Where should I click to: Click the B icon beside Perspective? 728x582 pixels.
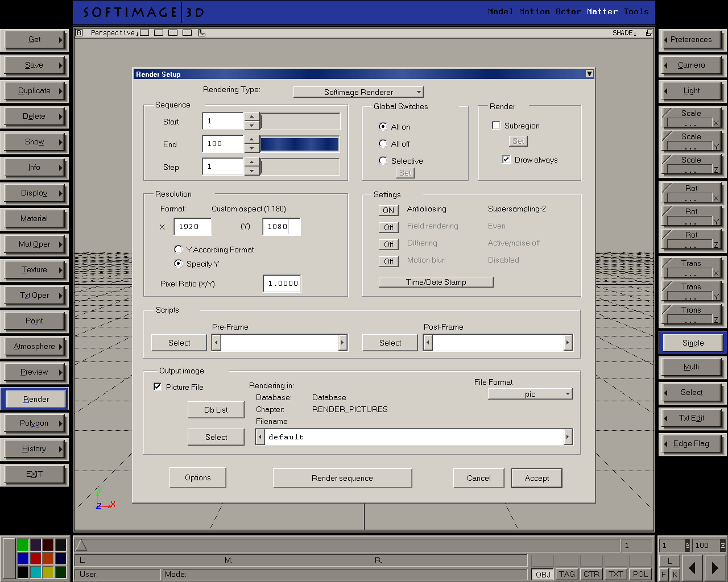(80, 33)
